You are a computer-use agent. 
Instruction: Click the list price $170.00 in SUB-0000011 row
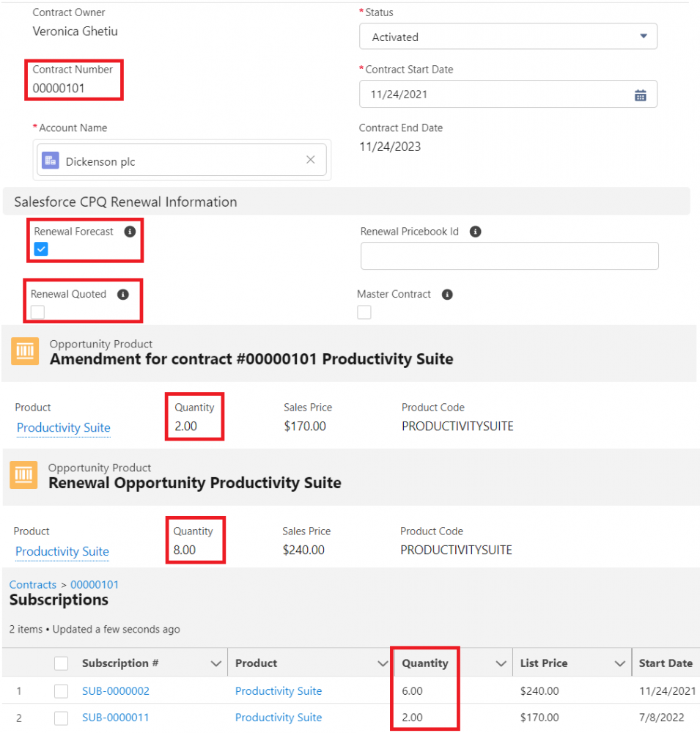pyautogui.click(x=539, y=718)
